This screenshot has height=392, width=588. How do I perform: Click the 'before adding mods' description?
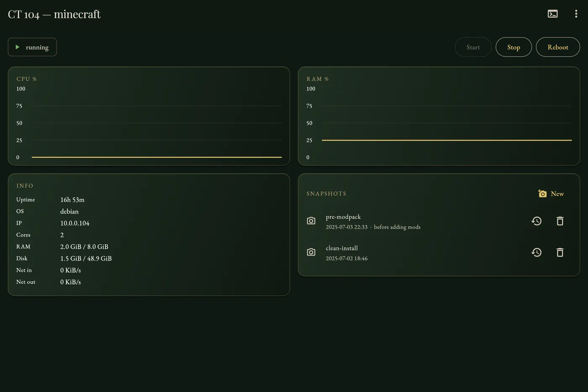[397, 227]
